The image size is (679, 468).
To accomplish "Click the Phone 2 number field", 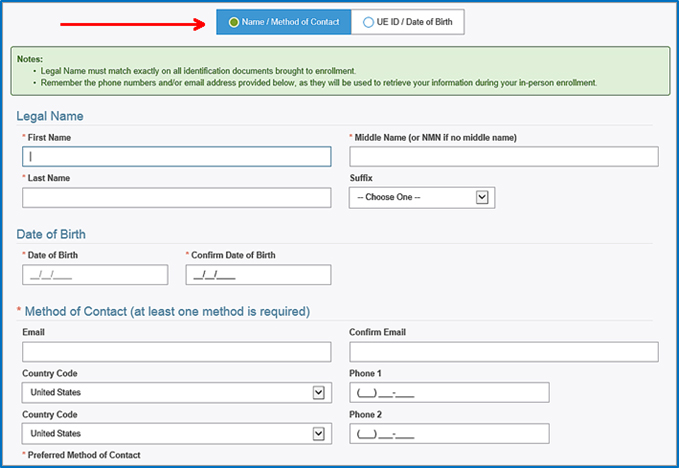I will (449, 433).
